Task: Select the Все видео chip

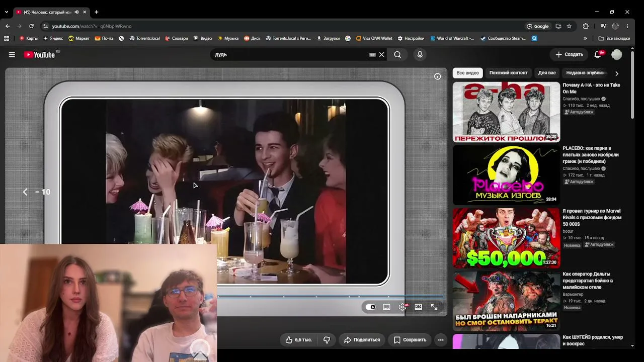Action: (467, 73)
